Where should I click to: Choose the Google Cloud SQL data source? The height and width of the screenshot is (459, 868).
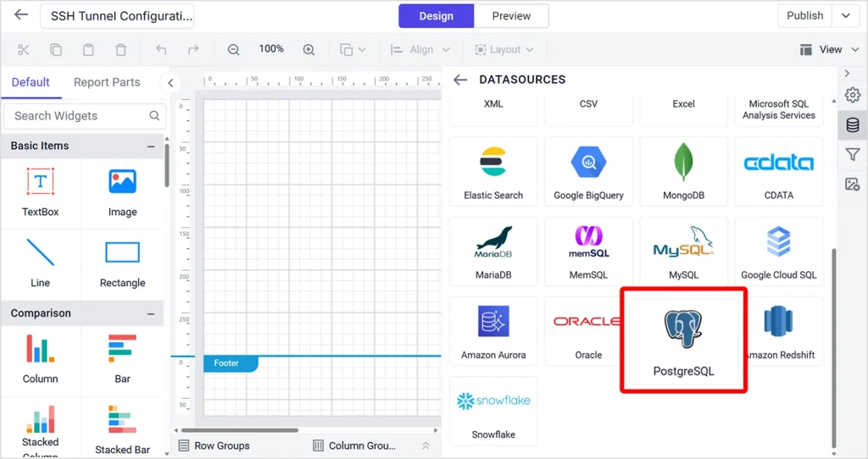779,251
